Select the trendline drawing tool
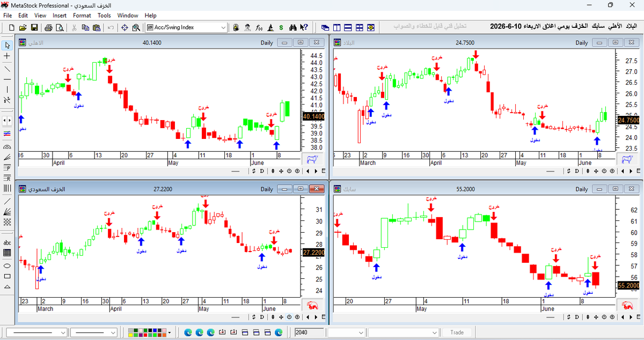 7,69
